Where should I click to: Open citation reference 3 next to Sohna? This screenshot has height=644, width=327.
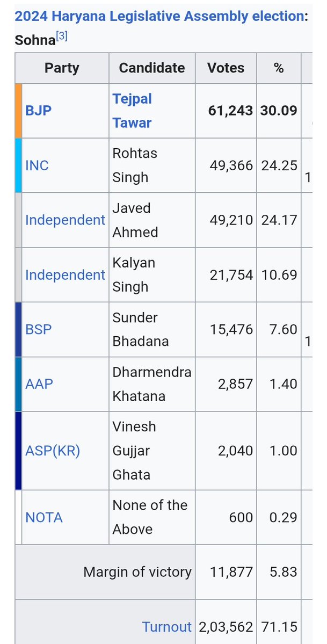click(62, 36)
